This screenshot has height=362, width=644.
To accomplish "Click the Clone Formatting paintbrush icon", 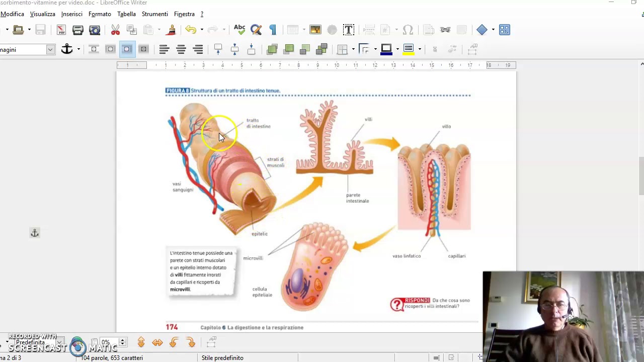I will 171,30.
